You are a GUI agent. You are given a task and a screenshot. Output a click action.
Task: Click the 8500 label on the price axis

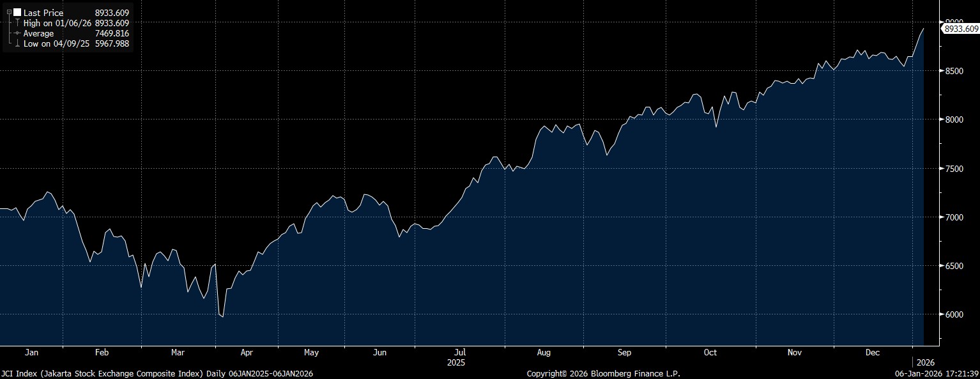[953, 71]
